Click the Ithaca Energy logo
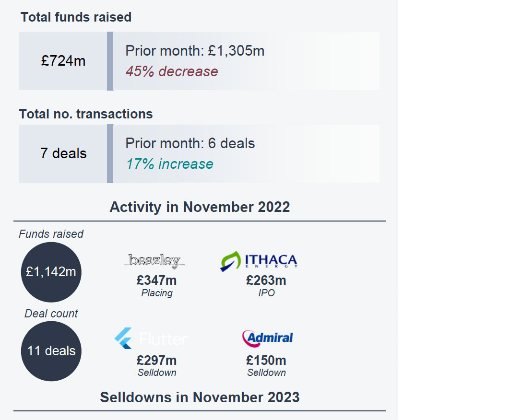The height and width of the screenshot is (420, 522). click(259, 261)
